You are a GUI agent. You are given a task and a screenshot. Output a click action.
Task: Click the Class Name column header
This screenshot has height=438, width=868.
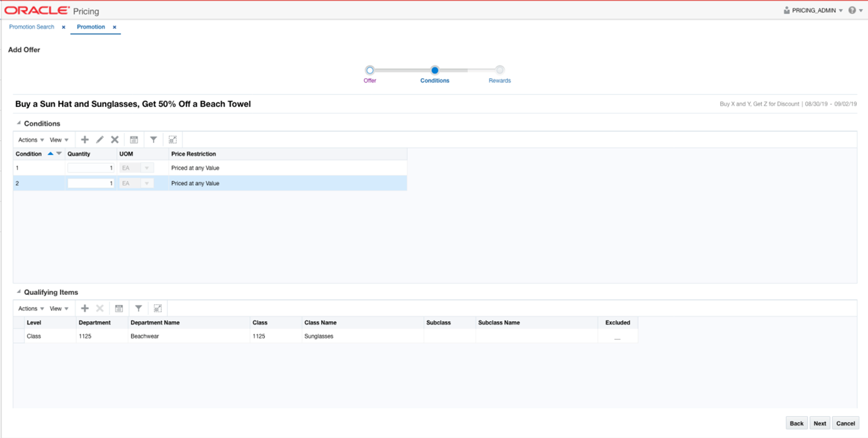tap(362, 323)
